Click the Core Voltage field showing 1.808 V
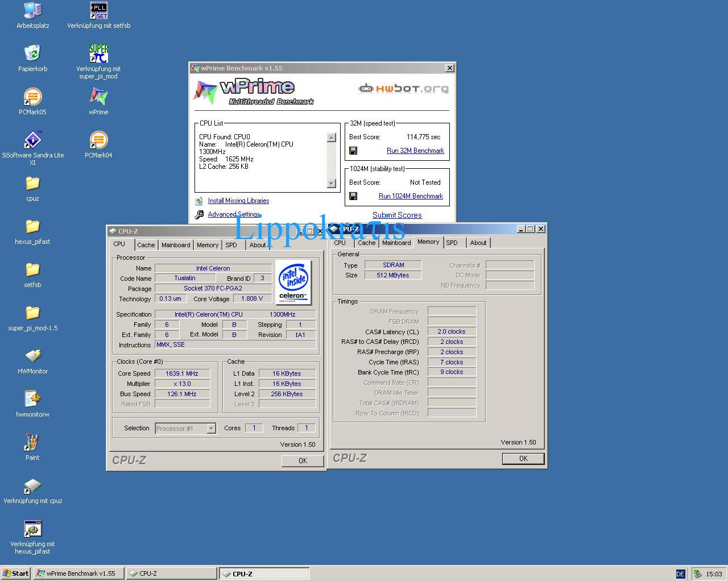Viewport: 728px width, 582px height. coord(252,298)
